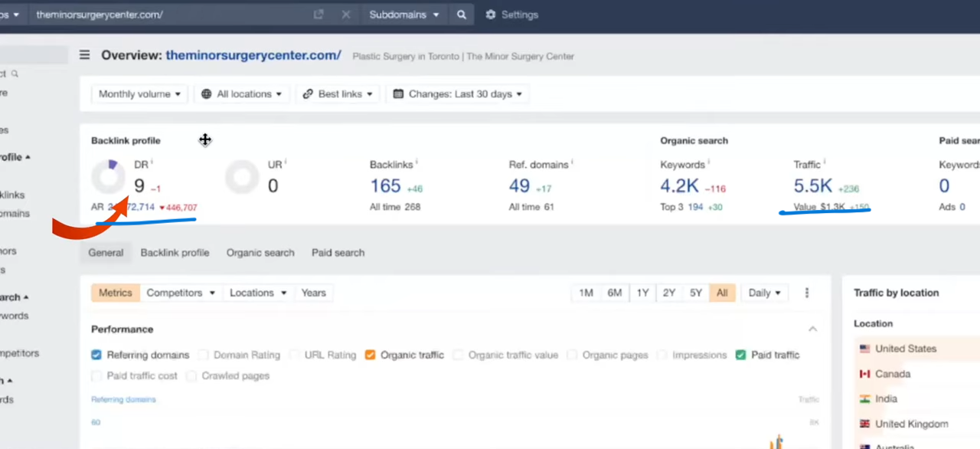
Task: Switch to the Organic search tab
Action: 260,253
